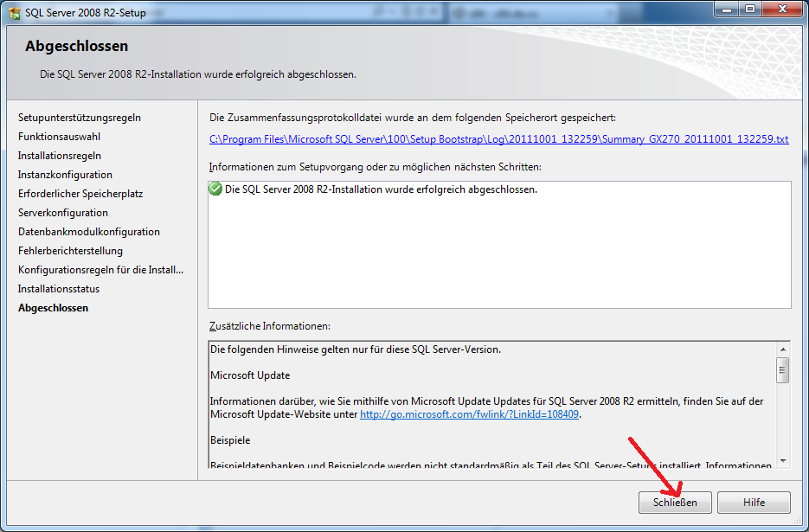Click Fehlerberichterstellung step

pos(70,251)
